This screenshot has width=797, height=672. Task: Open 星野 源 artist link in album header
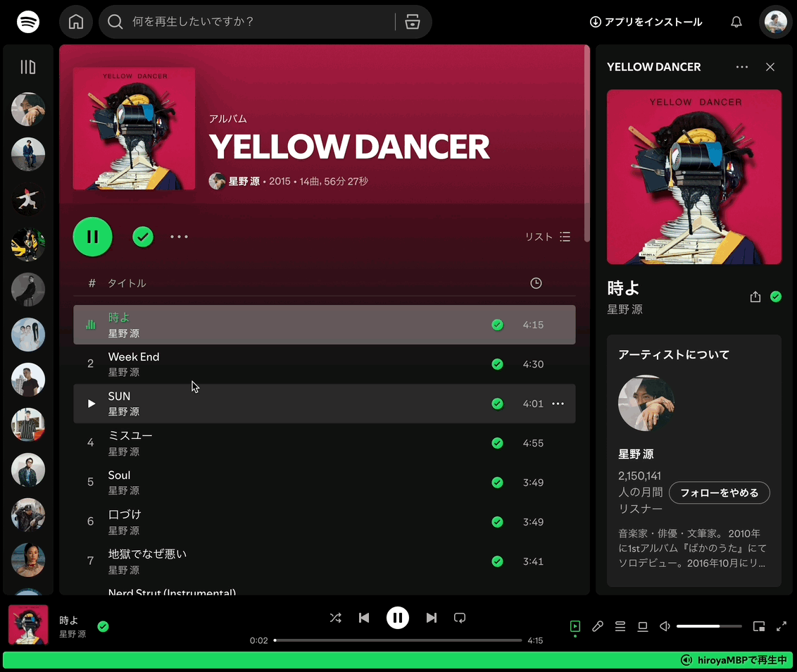point(244,181)
